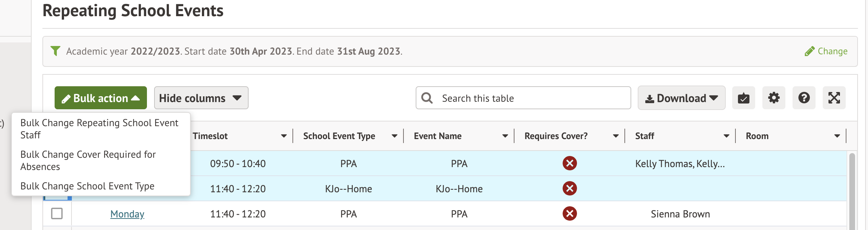This screenshot has height=230, width=868.
Task: Click red cross in Sienna Brown row
Action: (x=569, y=213)
